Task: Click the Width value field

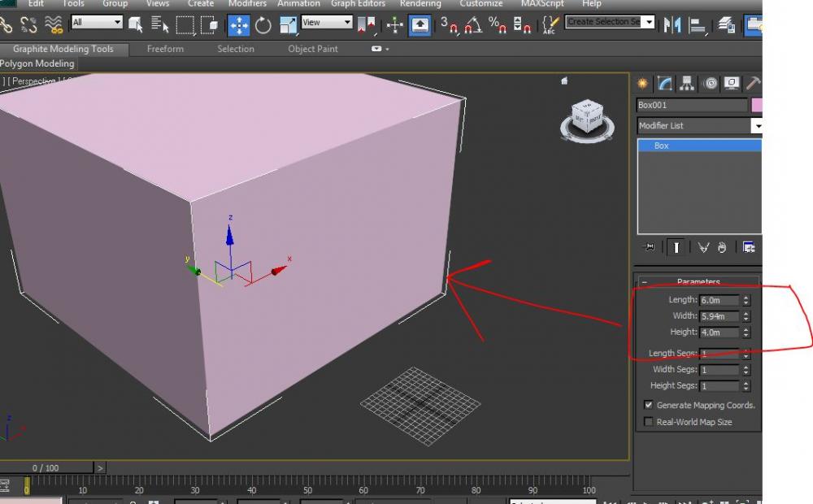Action: point(719,316)
